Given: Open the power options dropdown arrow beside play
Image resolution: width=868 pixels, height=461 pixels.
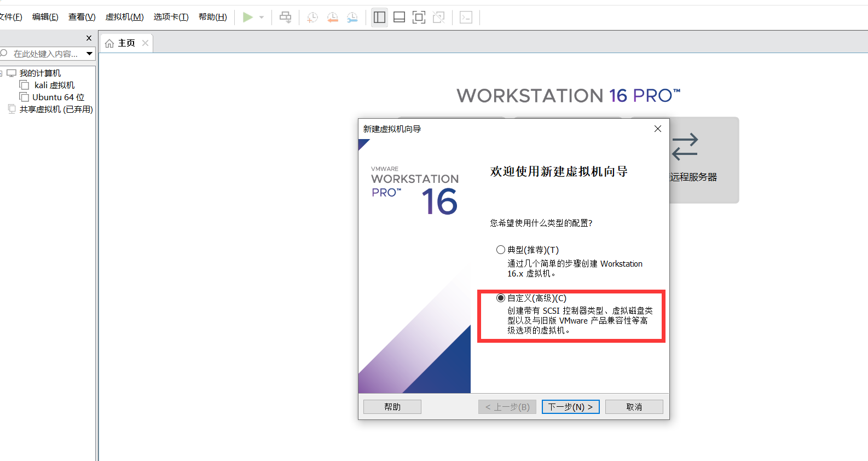Looking at the screenshot, I should (262, 17).
